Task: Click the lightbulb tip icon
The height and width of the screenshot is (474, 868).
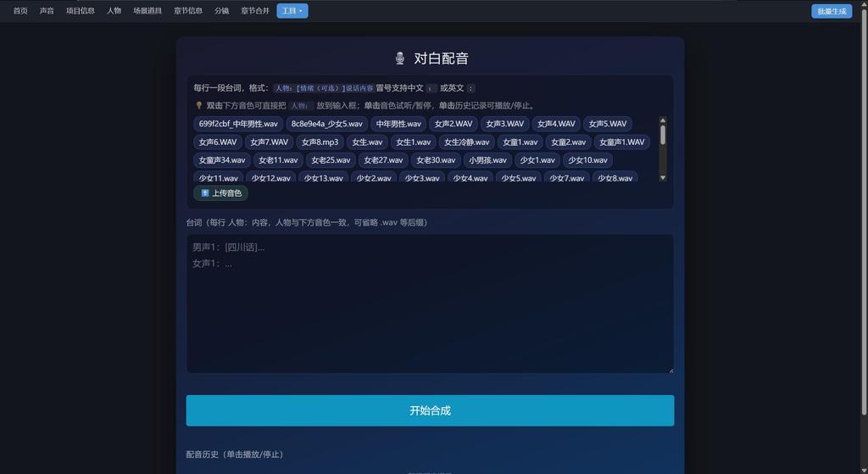Action: click(198, 105)
